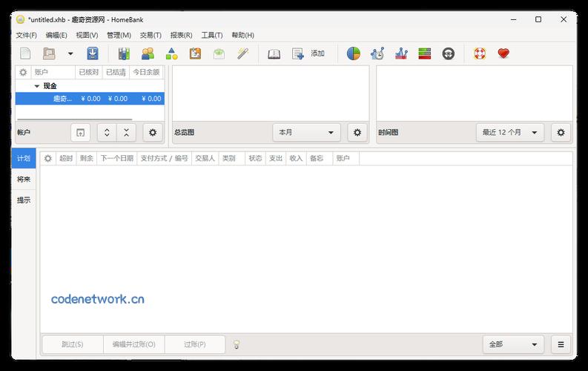Open recent files dropdown arrow in toolbar
The image size is (588, 371).
pos(70,53)
